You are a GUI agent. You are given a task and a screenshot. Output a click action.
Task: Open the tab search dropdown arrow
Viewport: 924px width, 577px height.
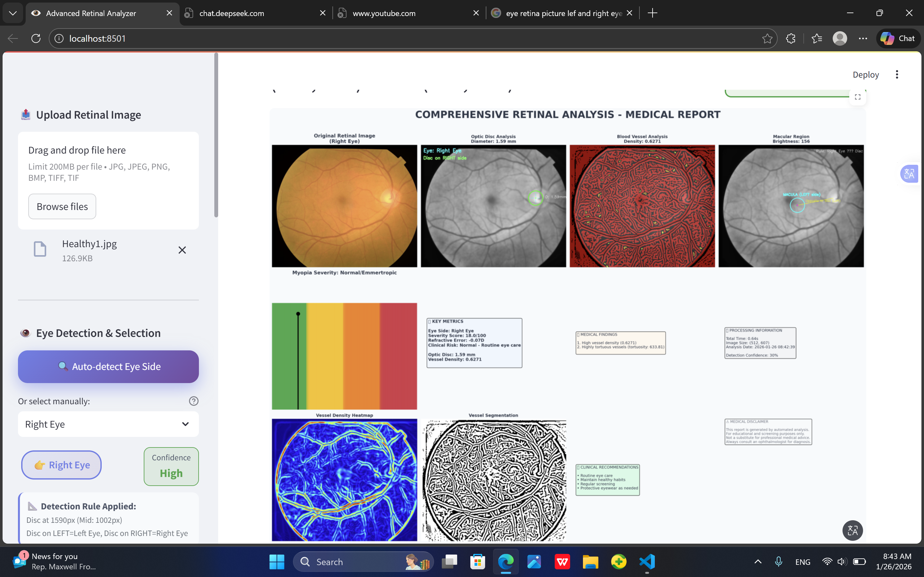pyautogui.click(x=13, y=13)
